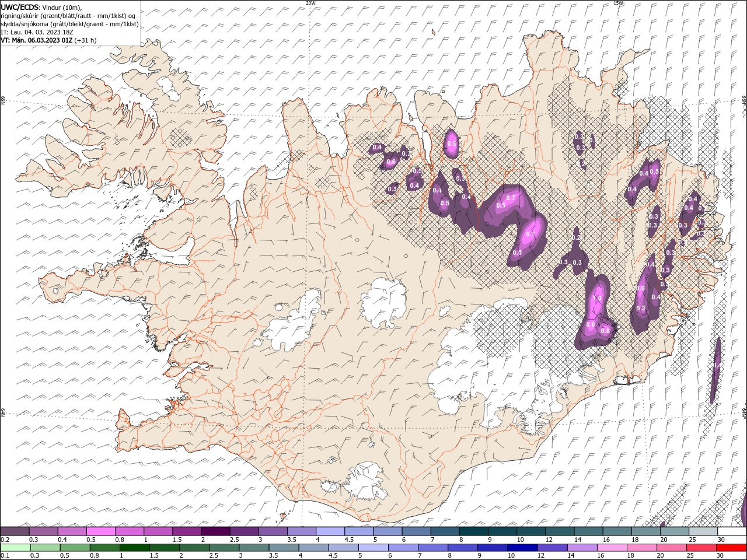Select the rain scale swatch starting at 0.5
The width and height of the screenshot is (747, 560).
pyautogui.click(x=75, y=548)
